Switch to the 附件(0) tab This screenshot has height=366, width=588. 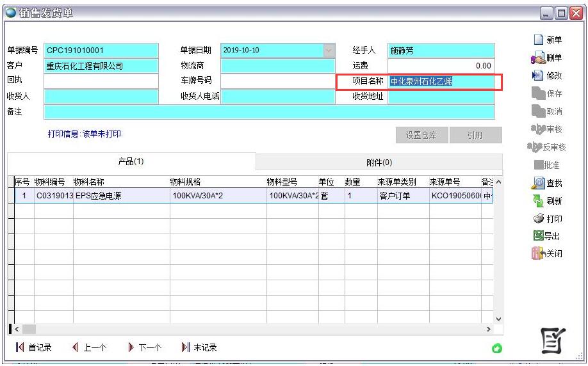pos(379,163)
